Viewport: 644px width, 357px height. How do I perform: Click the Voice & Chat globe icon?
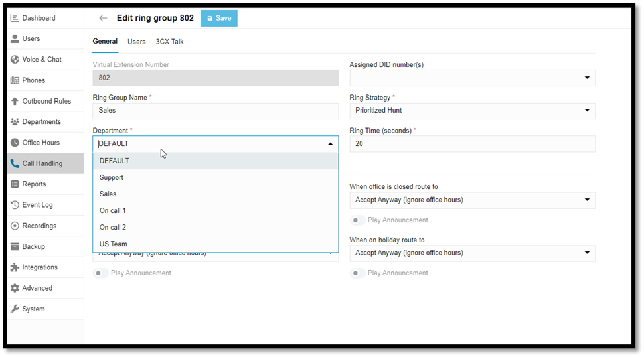[15, 60]
